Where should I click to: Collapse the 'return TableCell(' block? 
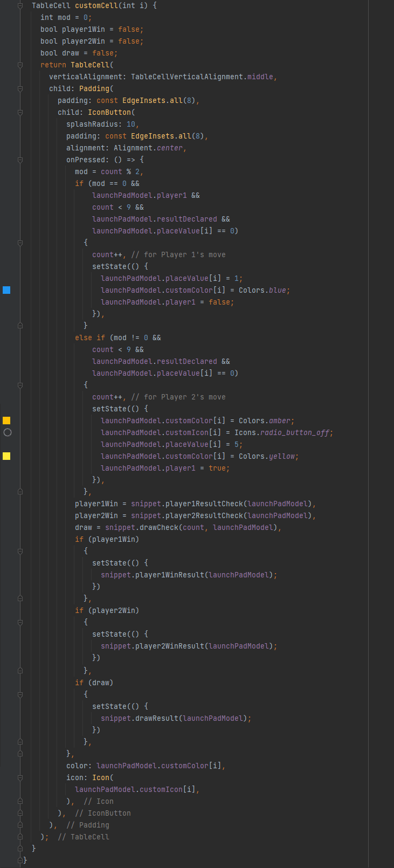[20, 65]
